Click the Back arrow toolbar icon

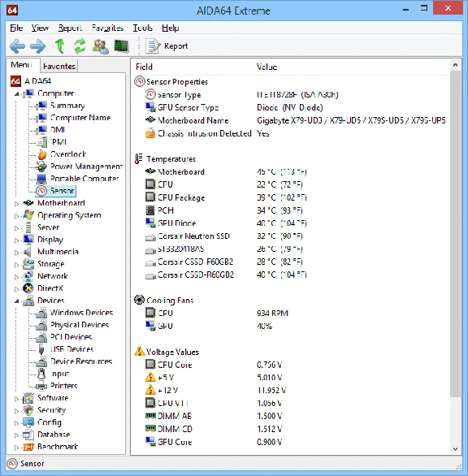click(x=17, y=46)
